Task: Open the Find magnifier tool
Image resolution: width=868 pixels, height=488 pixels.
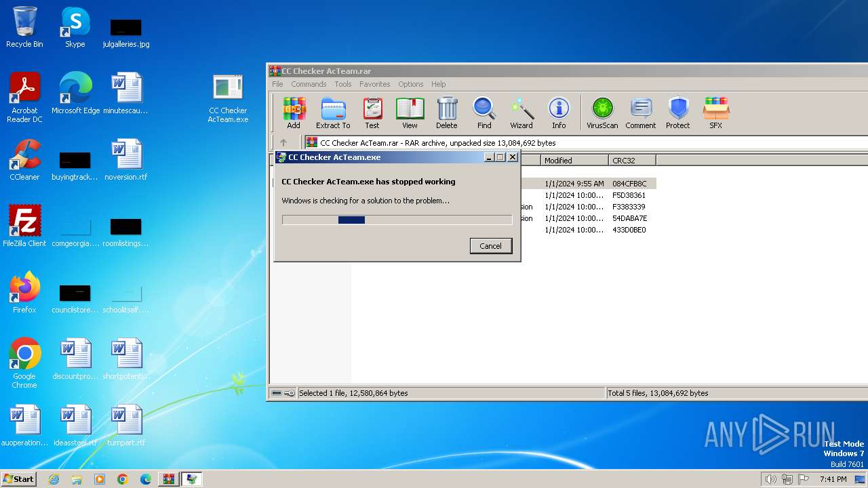Action: [484, 113]
